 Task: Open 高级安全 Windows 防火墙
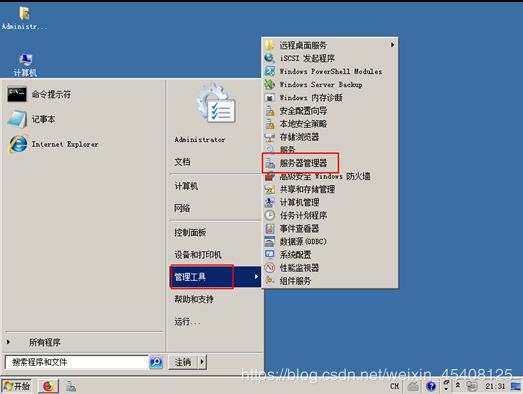(330, 176)
